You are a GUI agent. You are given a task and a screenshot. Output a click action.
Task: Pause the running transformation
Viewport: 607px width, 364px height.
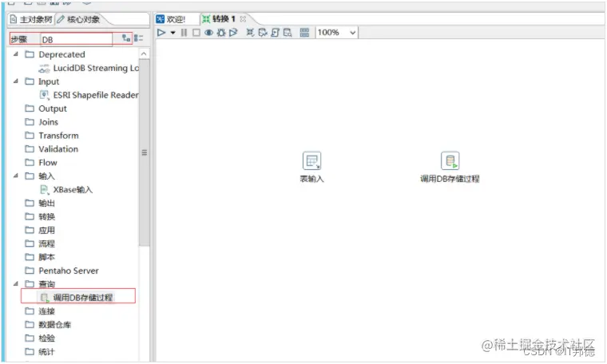coord(184,33)
